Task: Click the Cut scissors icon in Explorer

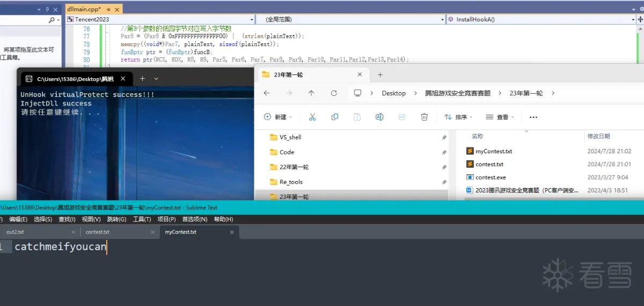Action: click(x=312, y=117)
